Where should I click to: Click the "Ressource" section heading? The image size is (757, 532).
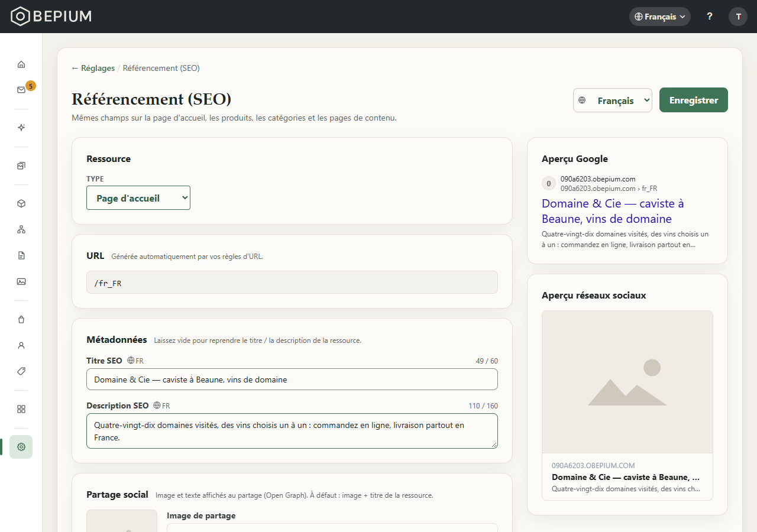pos(109,159)
